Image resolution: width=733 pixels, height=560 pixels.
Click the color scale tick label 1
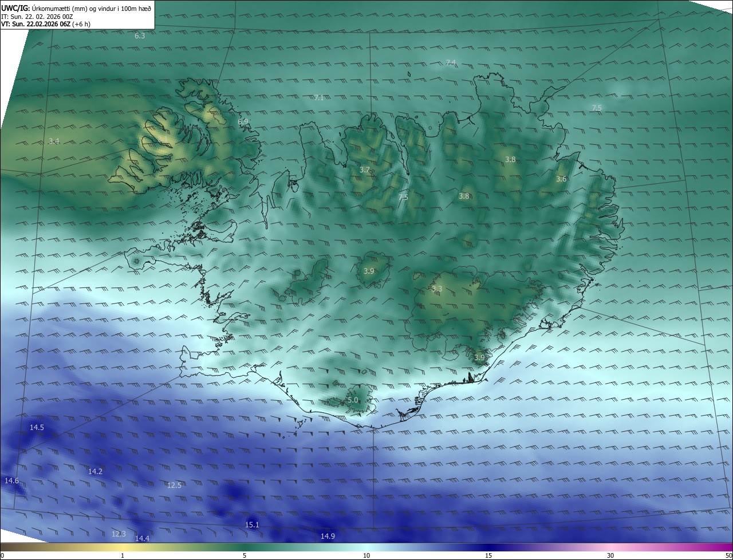coord(123,556)
